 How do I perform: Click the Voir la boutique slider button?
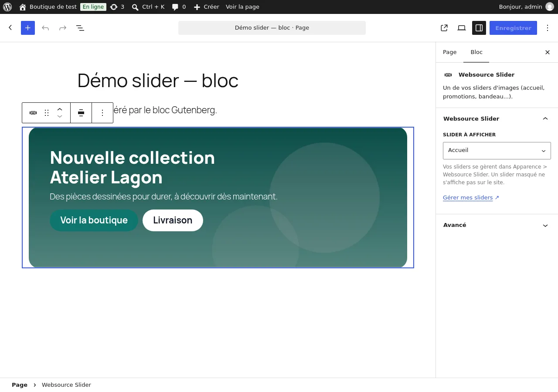click(x=94, y=220)
